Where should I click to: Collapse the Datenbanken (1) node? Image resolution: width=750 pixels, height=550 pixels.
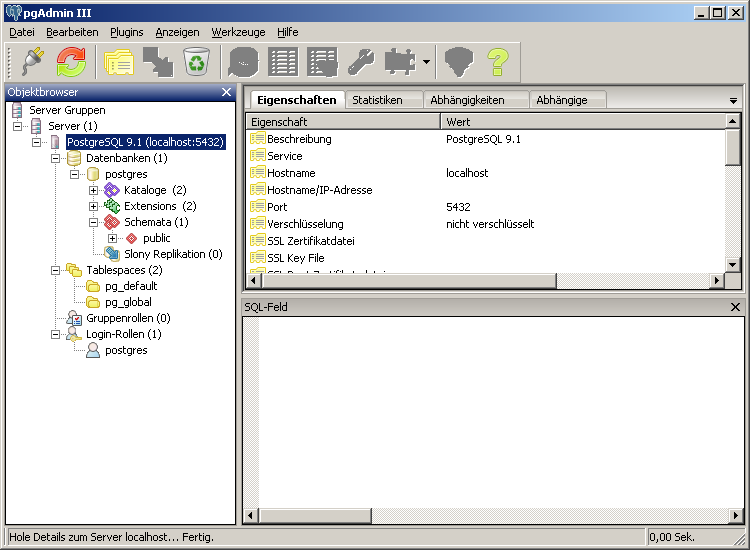tap(55, 158)
